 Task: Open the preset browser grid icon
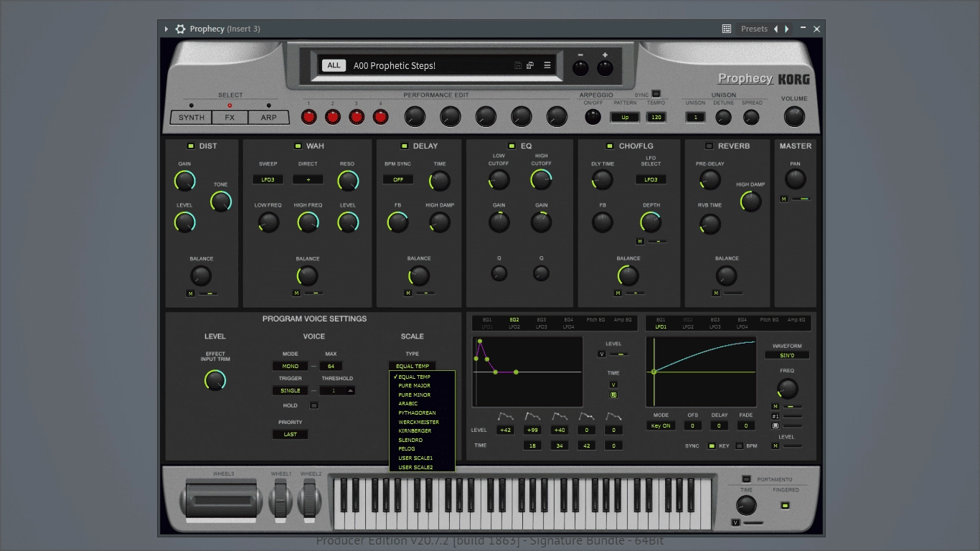(x=727, y=29)
